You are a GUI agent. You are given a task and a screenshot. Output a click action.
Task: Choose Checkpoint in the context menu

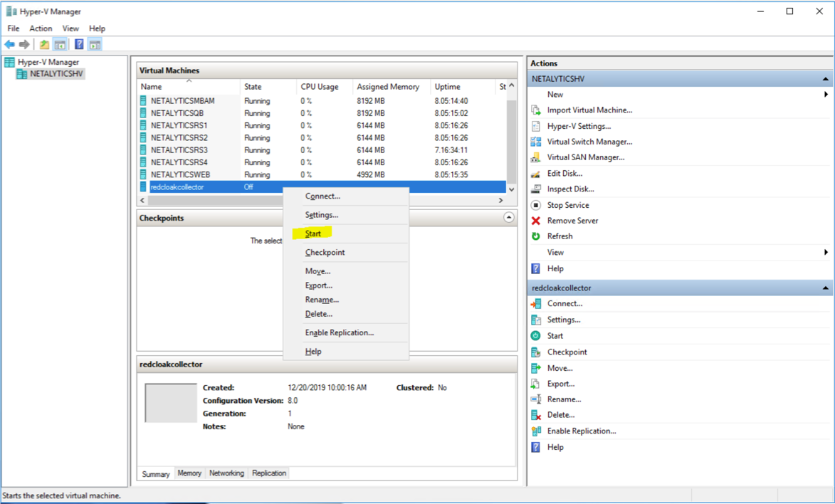tap(346, 252)
